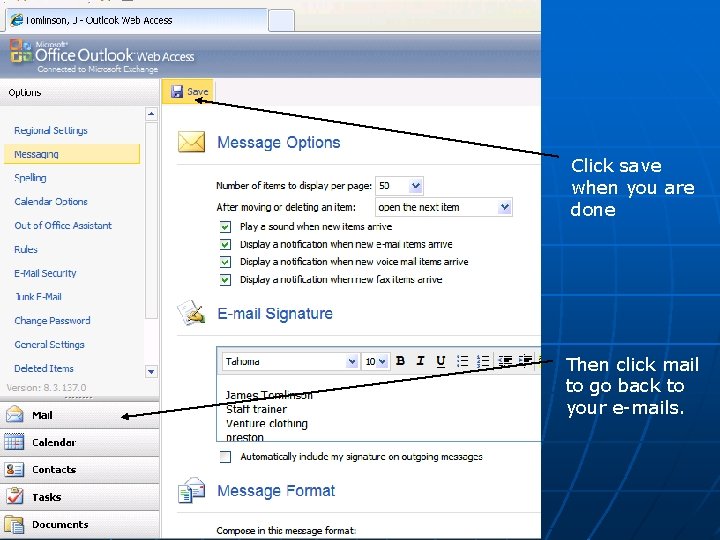This screenshot has height=540, width=720.
Task: Click the decrease indent icon
Action: [x=505, y=361]
